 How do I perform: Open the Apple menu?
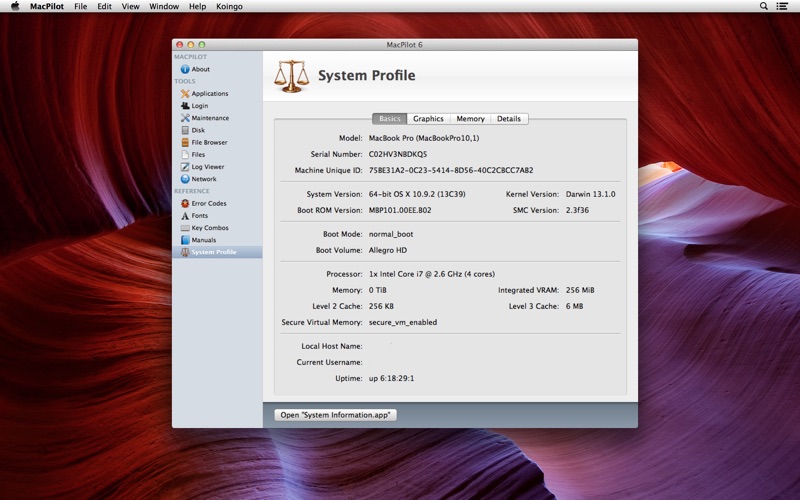[15, 6]
